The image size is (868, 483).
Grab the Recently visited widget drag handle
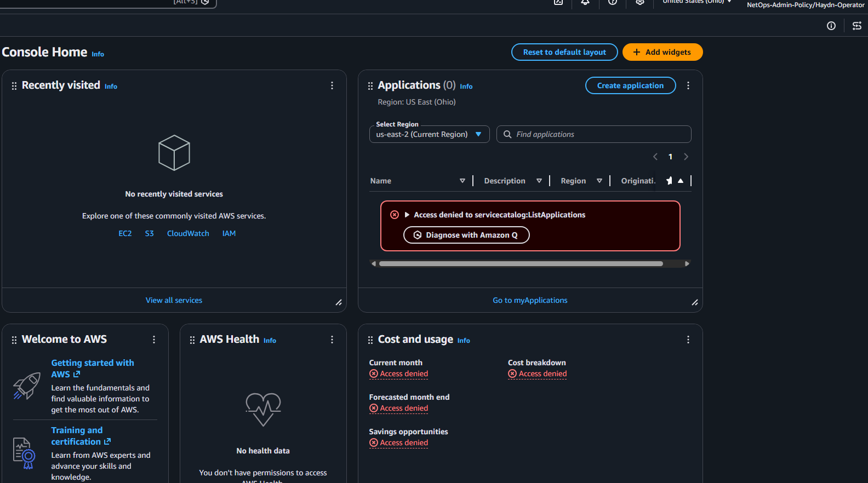pyautogui.click(x=14, y=86)
